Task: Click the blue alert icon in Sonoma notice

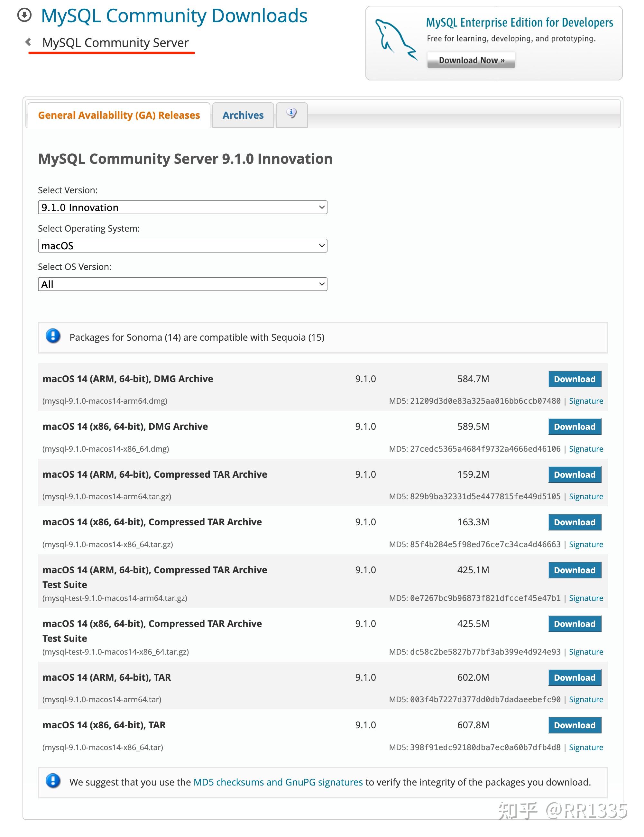Action: coord(53,336)
